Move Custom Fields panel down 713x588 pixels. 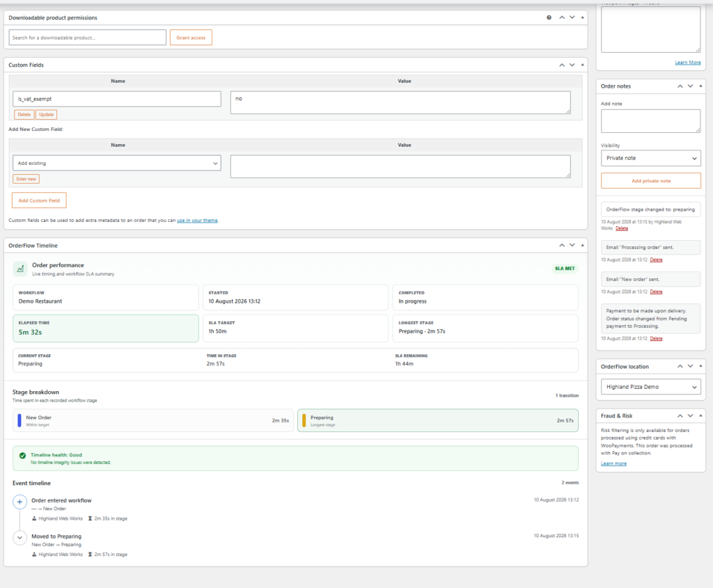pyautogui.click(x=572, y=65)
